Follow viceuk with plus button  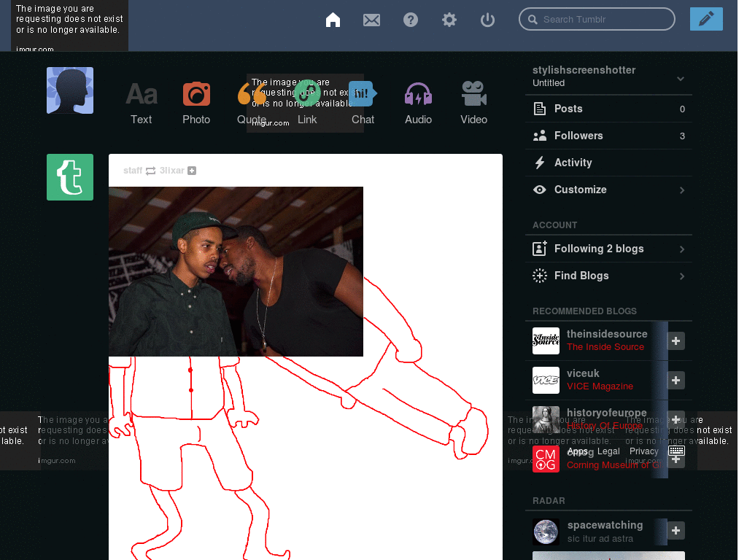(676, 380)
